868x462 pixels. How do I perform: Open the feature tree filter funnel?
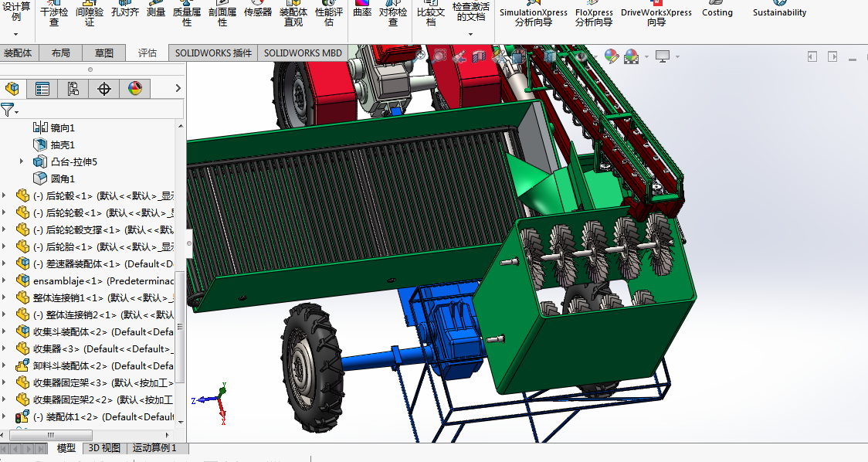(x=8, y=110)
